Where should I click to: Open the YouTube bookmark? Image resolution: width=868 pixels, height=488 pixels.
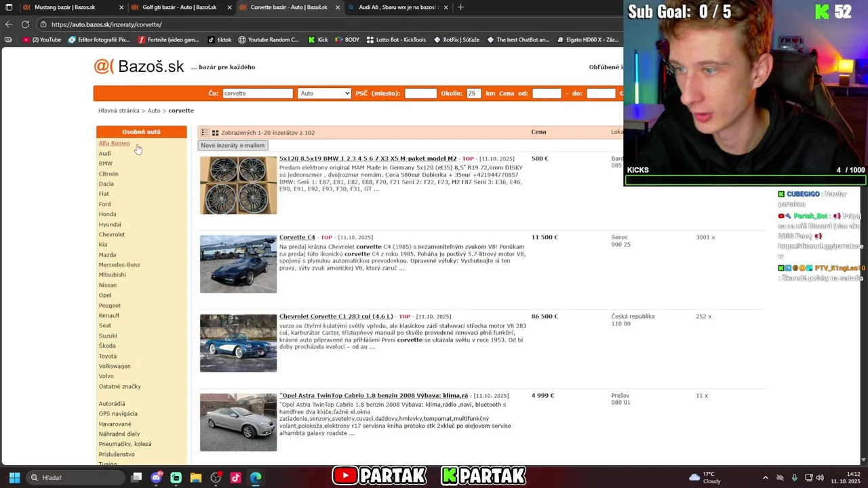pyautogui.click(x=42, y=40)
